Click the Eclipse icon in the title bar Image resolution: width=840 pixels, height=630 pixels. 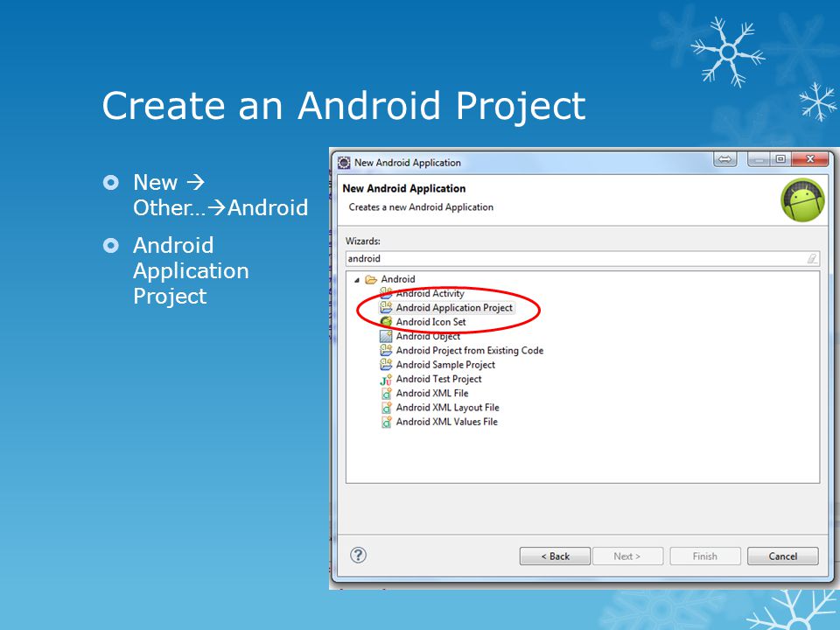tap(344, 163)
